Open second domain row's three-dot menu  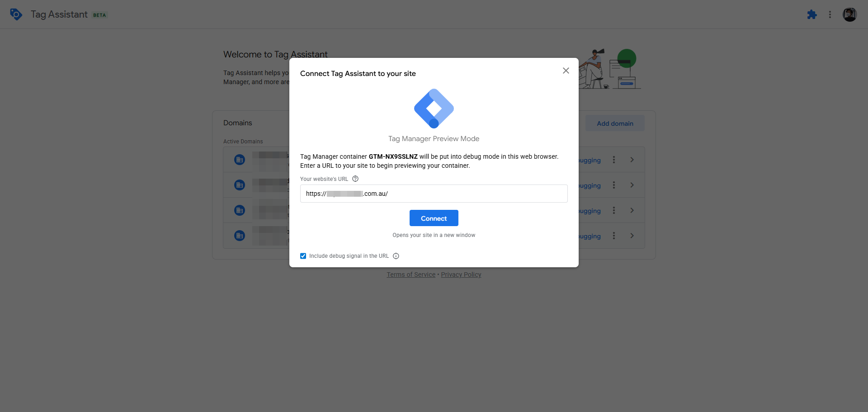click(x=614, y=185)
